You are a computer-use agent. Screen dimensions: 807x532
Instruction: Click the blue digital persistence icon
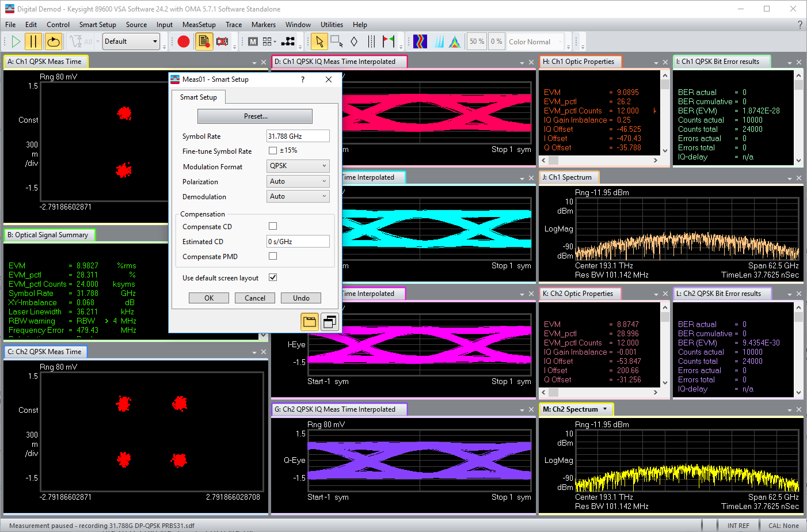[439, 41]
